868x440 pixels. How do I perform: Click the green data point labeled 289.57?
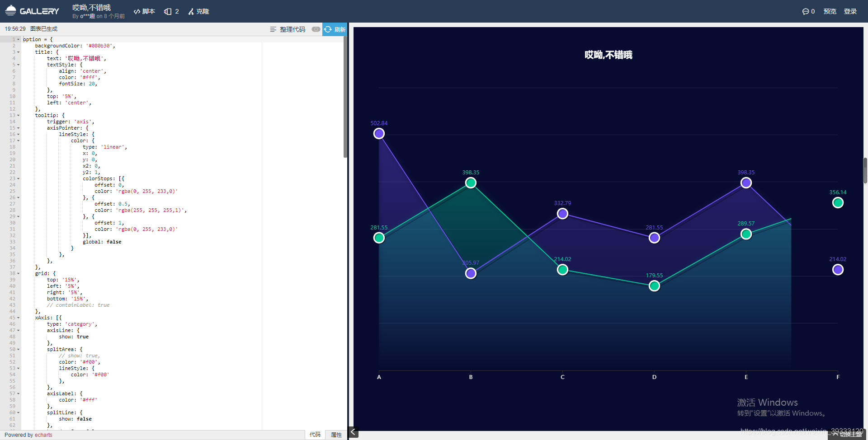(746, 234)
